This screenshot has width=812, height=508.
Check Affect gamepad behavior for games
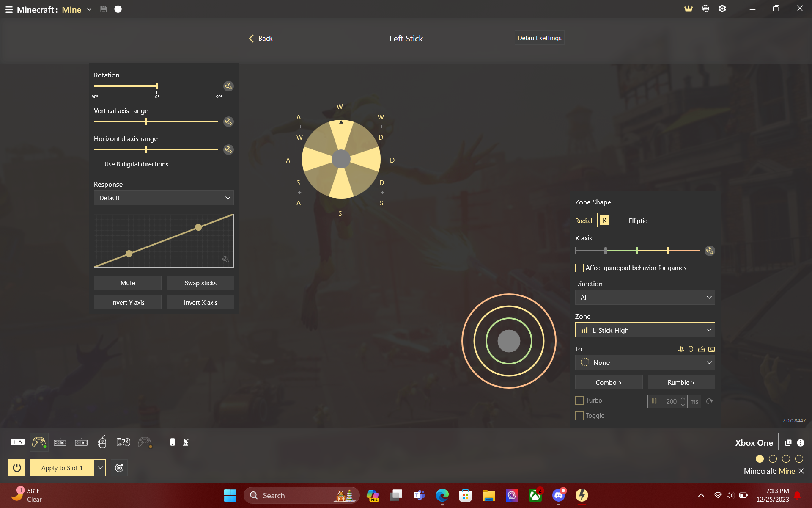[x=579, y=268]
